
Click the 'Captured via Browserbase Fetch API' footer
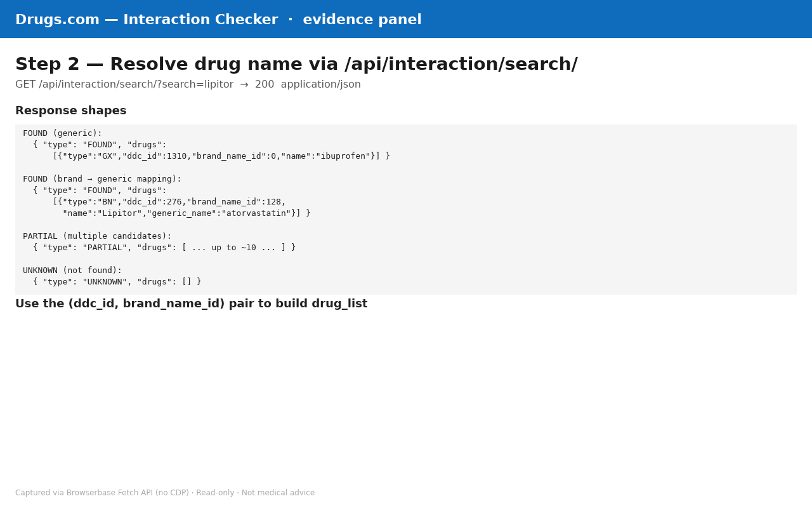coord(165,493)
